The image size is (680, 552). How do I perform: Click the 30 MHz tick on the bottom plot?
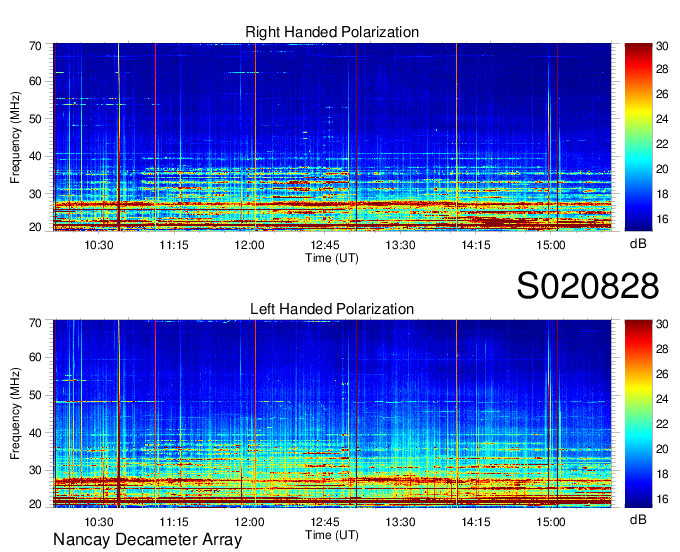click(35, 470)
